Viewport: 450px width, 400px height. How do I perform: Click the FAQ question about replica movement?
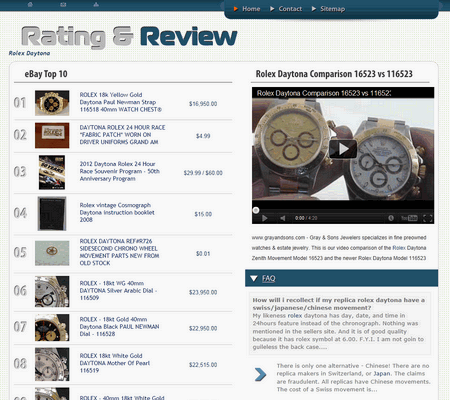[338, 304]
